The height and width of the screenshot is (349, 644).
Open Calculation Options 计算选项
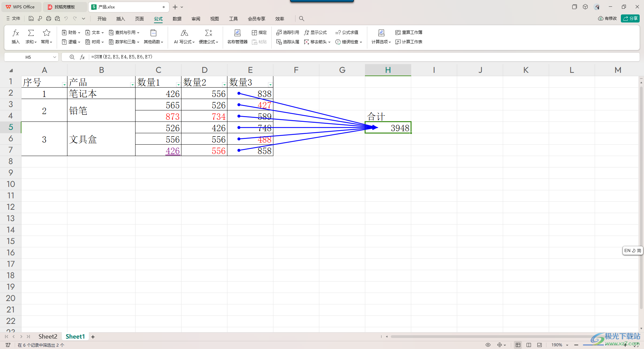(381, 37)
